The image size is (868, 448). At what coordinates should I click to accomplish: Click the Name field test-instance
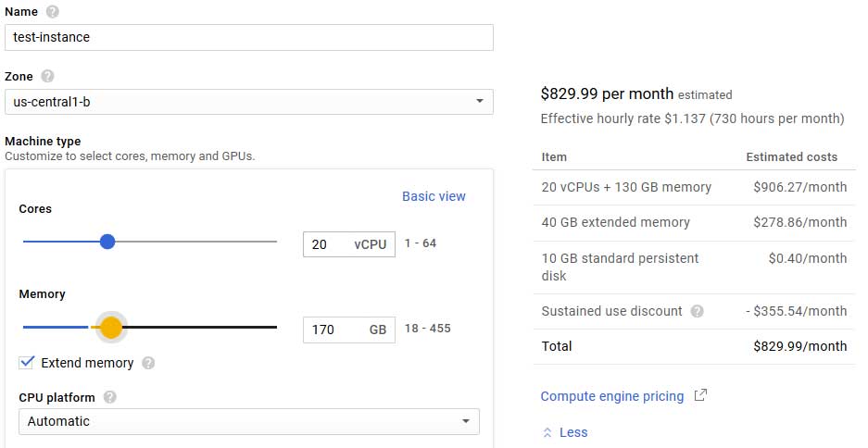pos(248,37)
